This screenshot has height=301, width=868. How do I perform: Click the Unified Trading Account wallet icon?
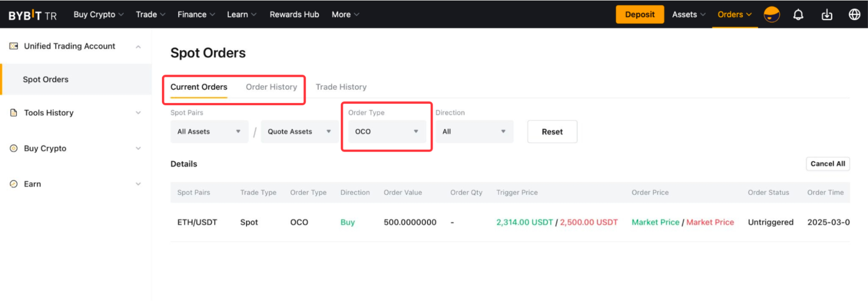coord(14,46)
